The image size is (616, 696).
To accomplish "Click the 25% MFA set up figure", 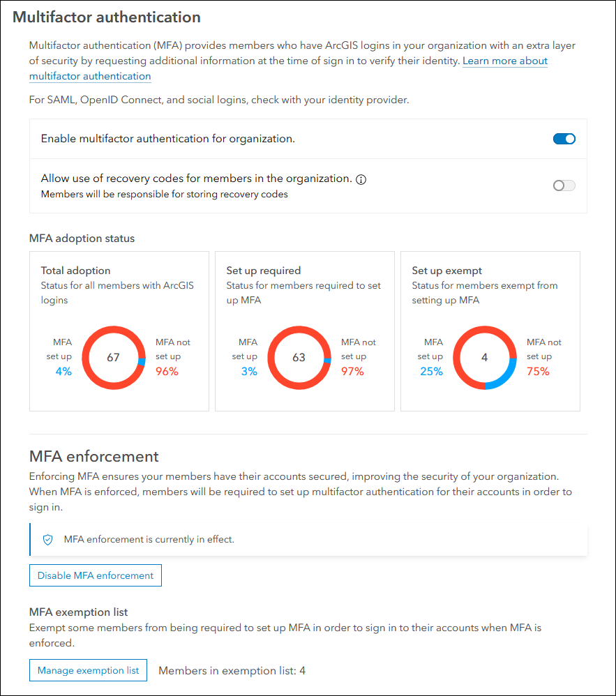I will coord(431,372).
